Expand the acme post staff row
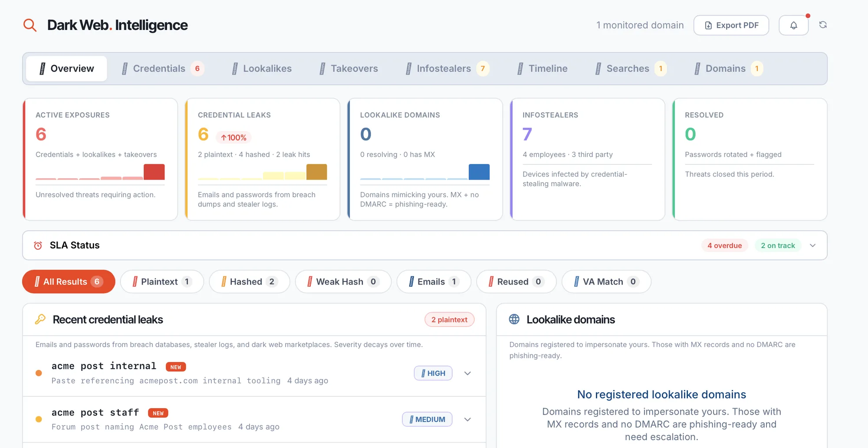Image resolution: width=868 pixels, height=448 pixels. [467, 419]
